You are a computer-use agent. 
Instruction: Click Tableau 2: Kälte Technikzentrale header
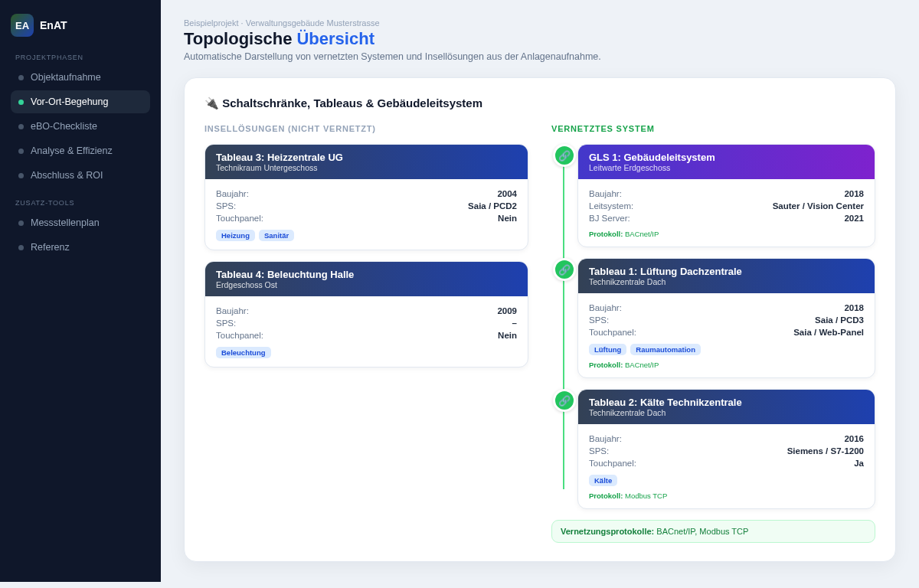[726, 407]
